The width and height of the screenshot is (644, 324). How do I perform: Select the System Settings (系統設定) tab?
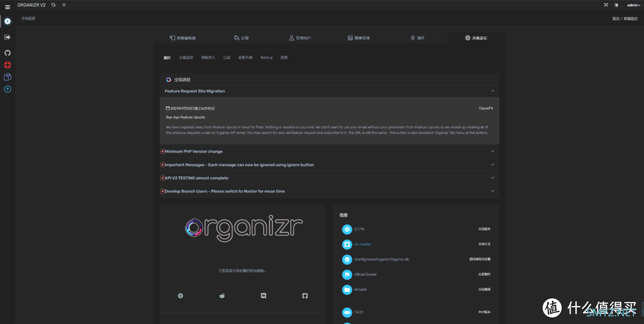[x=476, y=38]
